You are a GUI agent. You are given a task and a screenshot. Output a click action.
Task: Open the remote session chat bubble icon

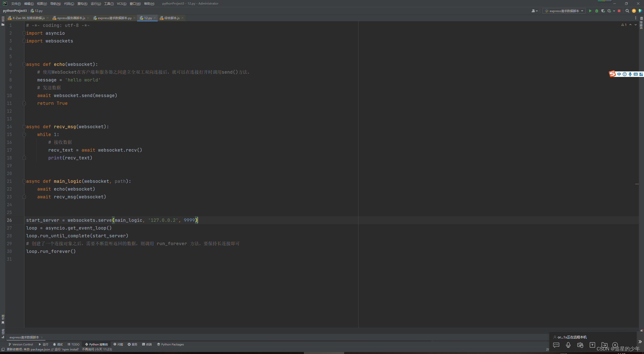[556, 345]
